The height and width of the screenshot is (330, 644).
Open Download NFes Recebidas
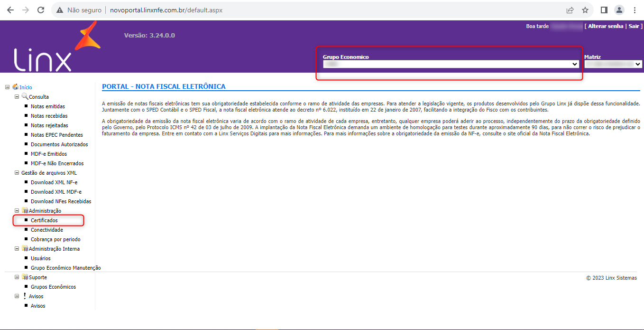click(x=61, y=201)
